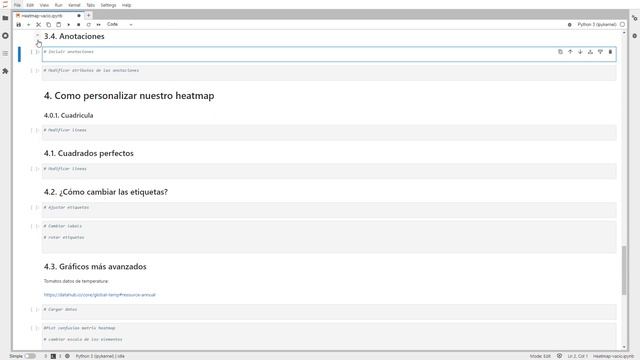The width and height of the screenshot is (640, 360).
Task: Open the Tabs menu
Action: [90, 5]
